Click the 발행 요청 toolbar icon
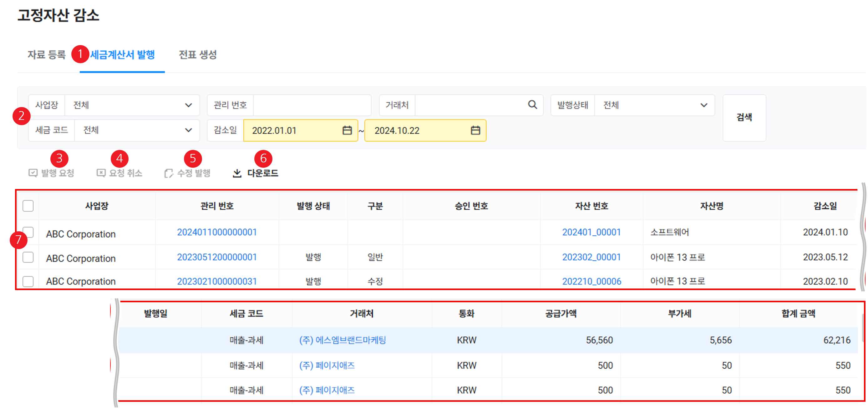868x409 pixels. point(33,173)
